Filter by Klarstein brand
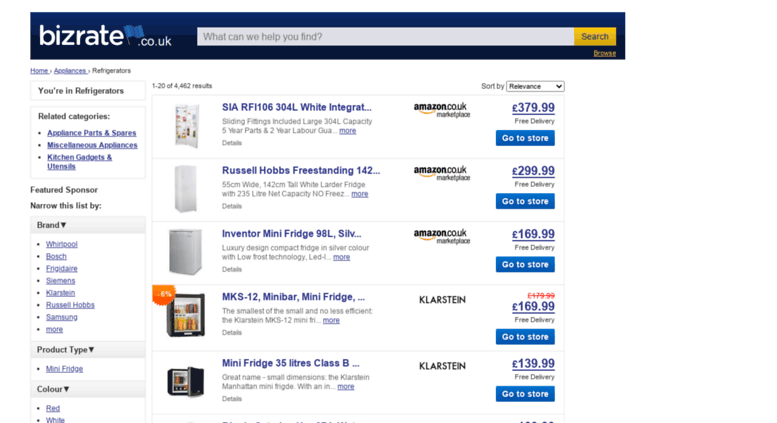Image resolution: width=777 pixels, height=423 pixels. (x=60, y=293)
